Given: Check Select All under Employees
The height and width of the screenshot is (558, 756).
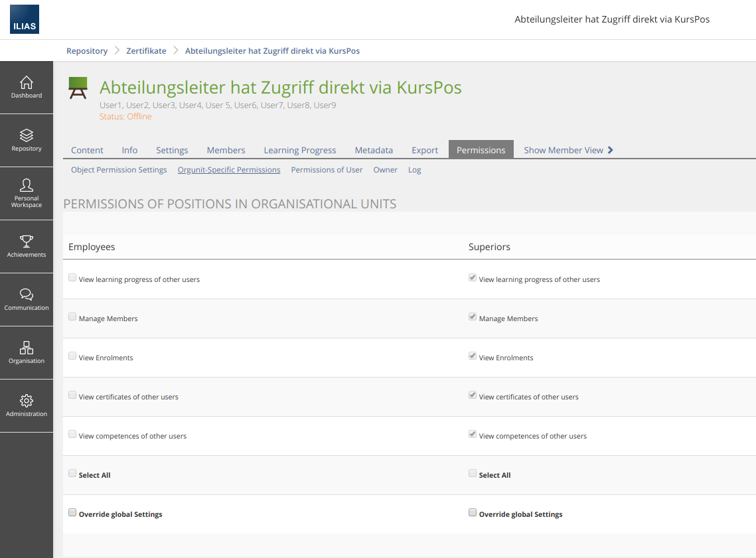Looking at the screenshot, I should 72,474.
